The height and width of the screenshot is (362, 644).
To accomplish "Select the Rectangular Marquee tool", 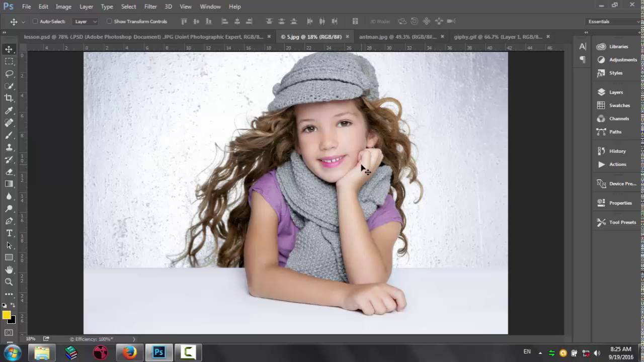I will coord(9,61).
